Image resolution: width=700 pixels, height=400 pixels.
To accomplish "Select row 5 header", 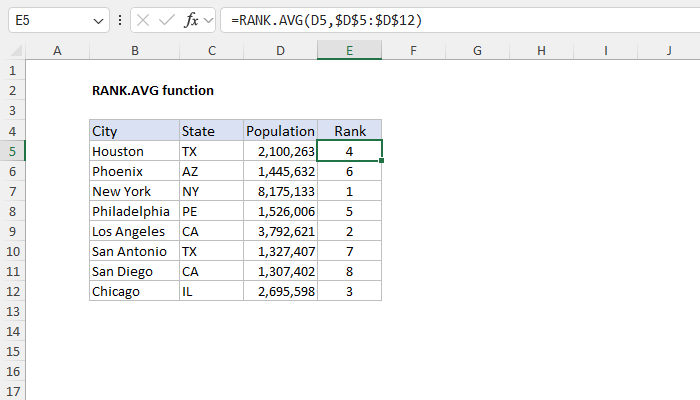I will pos(12,151).
